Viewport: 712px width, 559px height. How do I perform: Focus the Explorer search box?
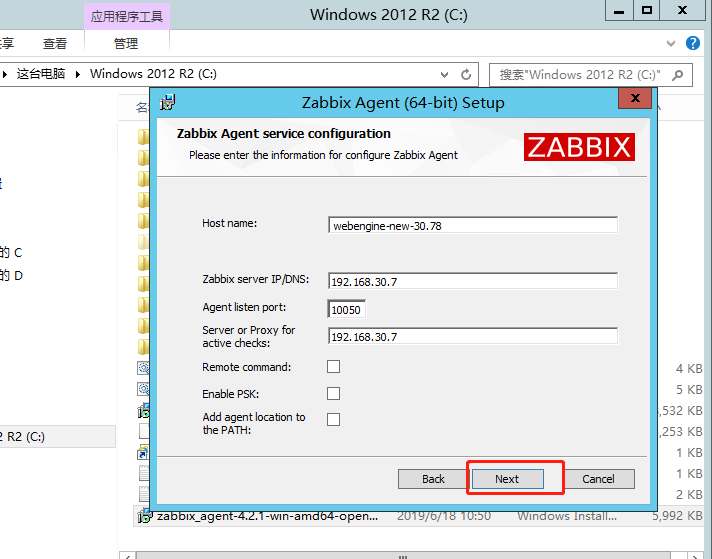tap(591, 74)
